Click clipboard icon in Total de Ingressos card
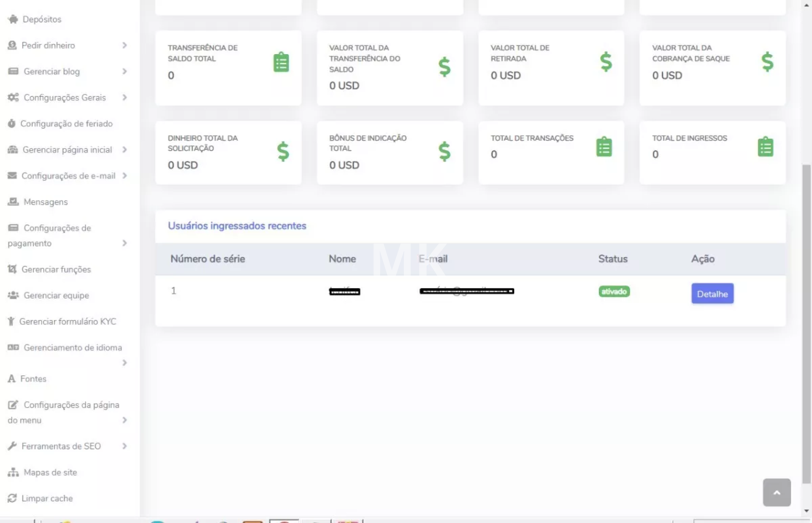Viewport: 812px width, 523px height. (x=765, y=147)
